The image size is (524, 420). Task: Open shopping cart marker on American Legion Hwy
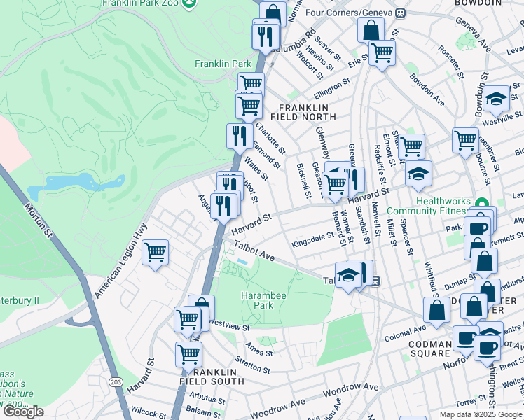[x=155, y=253]
